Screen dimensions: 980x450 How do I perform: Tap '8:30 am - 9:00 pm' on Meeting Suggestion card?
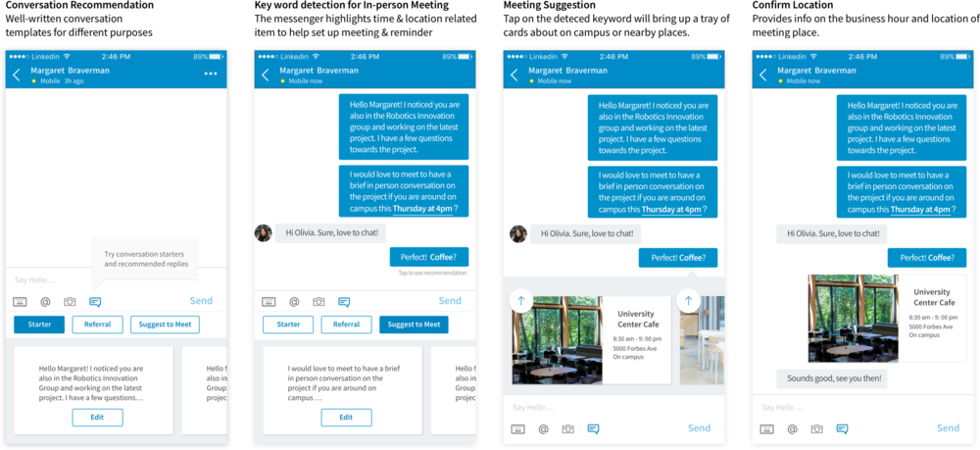(637, 339)
